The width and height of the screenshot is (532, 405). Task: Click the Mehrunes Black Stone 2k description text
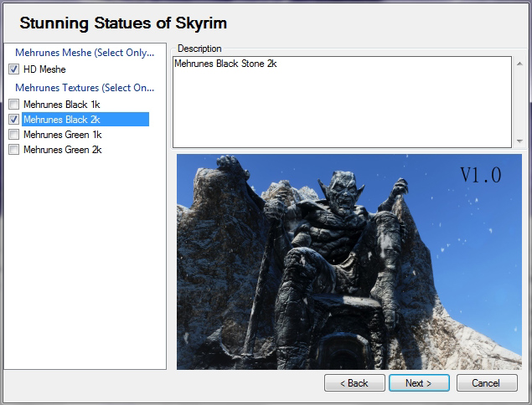point(225,64)
